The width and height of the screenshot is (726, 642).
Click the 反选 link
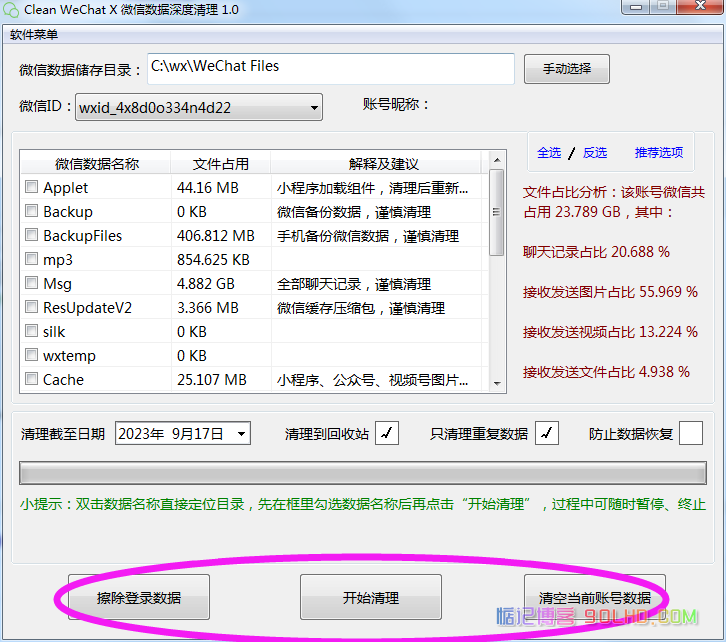[x=595, y=152]
